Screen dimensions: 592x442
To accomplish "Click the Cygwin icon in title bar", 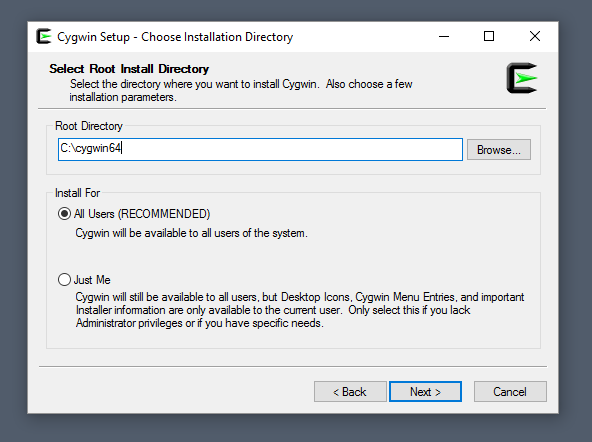I will [x=43, y=37].
